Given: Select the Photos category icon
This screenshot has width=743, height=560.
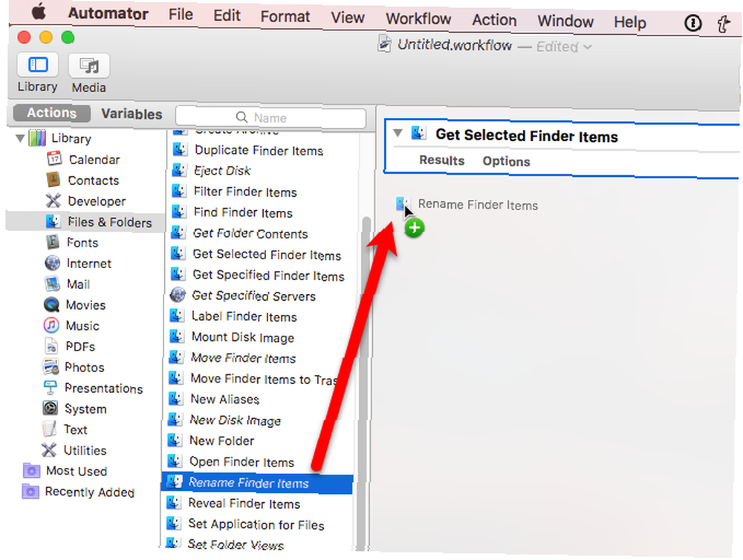Looking at the screenshot, I should tap(51, 367).
